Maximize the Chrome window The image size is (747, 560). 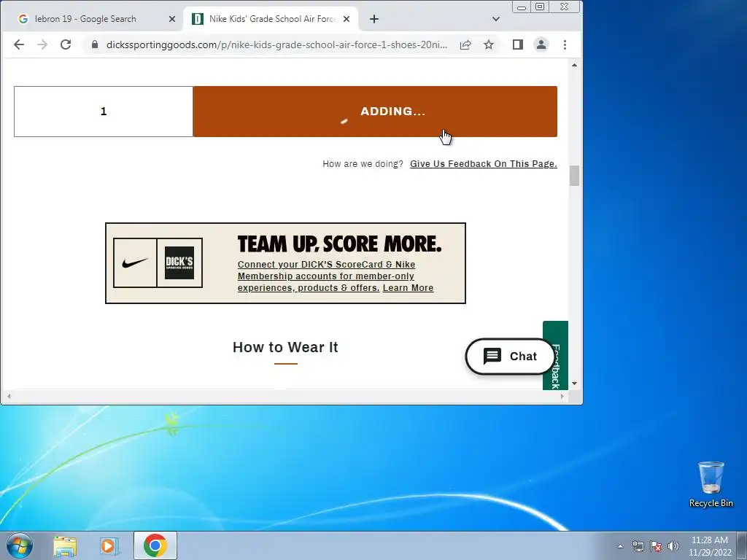coord(540,7)
